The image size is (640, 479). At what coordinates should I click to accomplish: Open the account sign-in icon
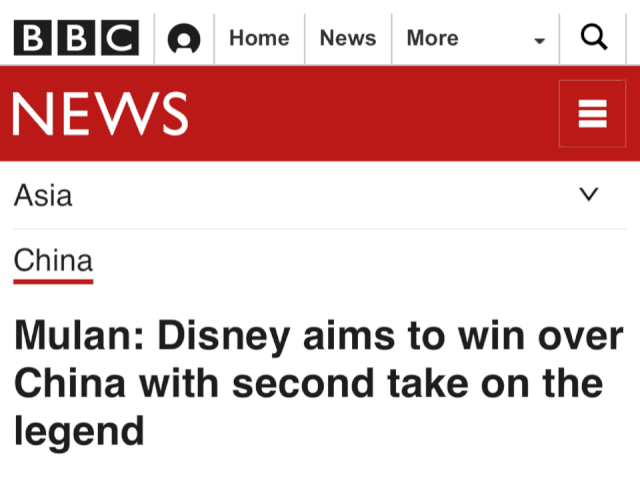click(x=184, y=39)
